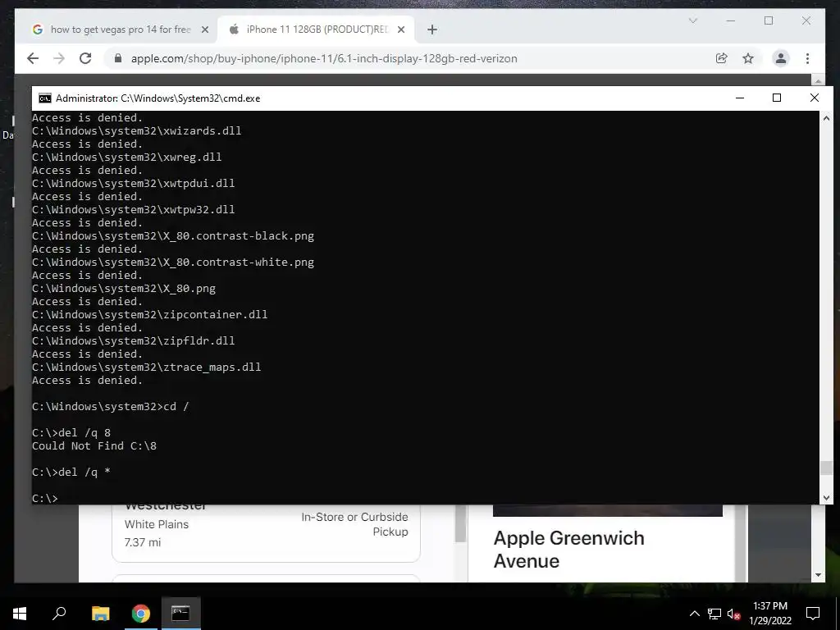Image resolution: width=840 pixels, height=630 pixels.
Task: Click 'Could Not Find C:\8' line
Action: (x=94, y=445)
